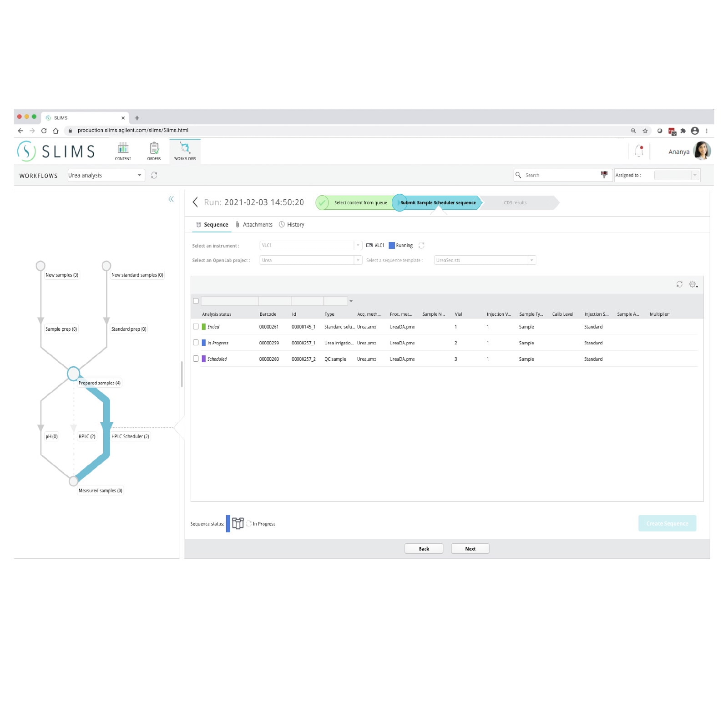Open the Orders module icon
728x728 pixels.
pyautogui.click(x=154, y=151)
